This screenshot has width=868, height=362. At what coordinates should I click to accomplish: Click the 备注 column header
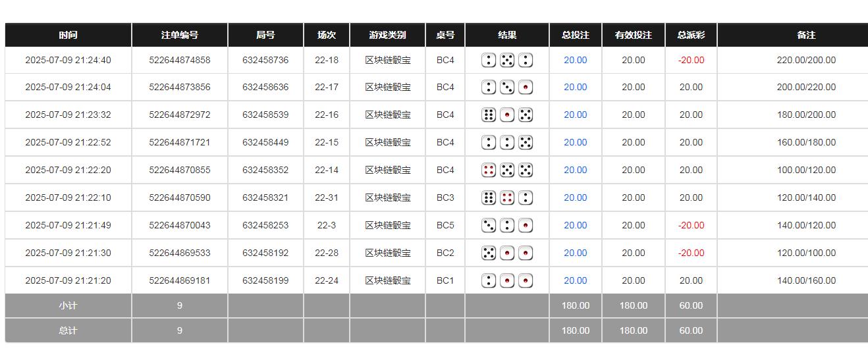[x=806, y=35]
